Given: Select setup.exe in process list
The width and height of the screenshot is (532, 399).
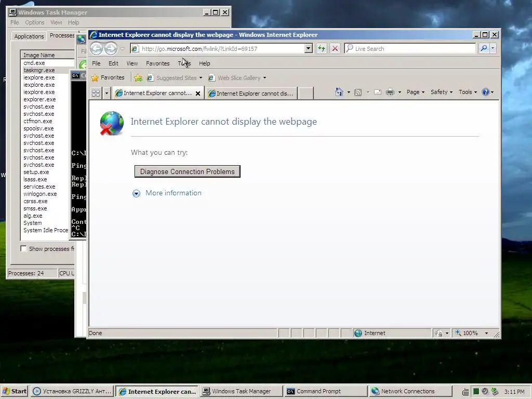Looking at the screenshot, I should pos(36,172).
